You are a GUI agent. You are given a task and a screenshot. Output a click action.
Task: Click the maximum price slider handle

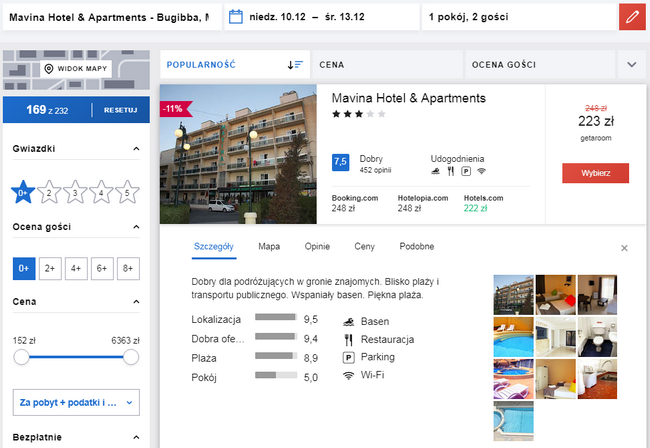pos(131,357)
